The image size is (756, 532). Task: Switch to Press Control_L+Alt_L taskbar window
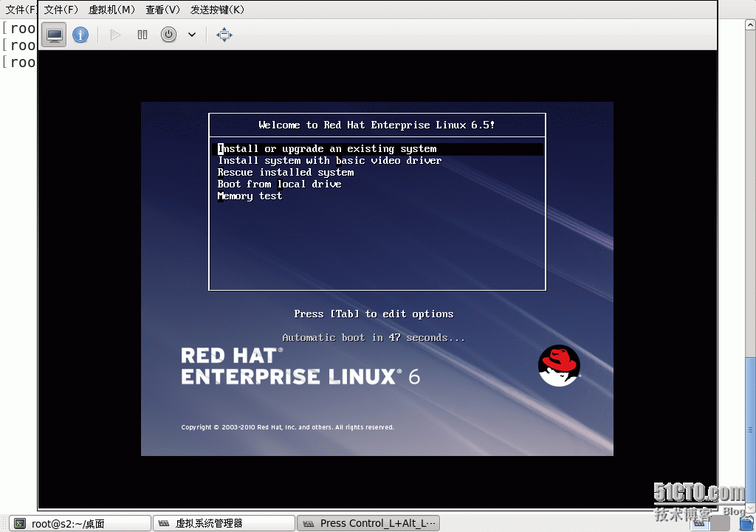coord(368,523)
